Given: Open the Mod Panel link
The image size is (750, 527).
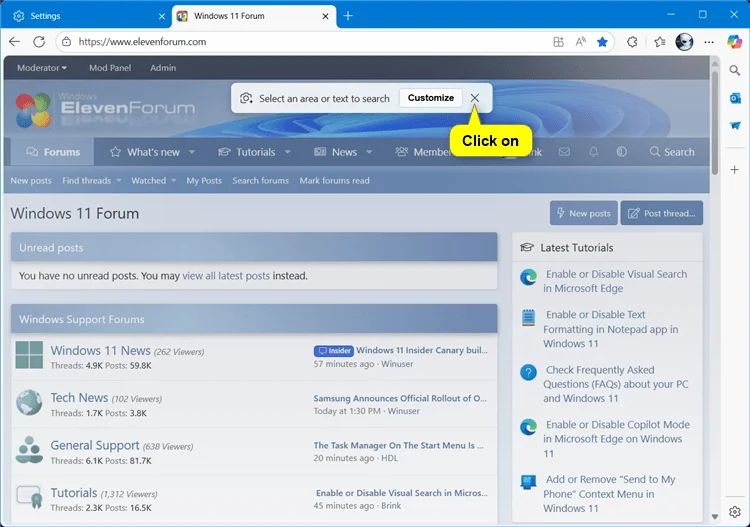Looking at the screenshot, I should tap(110, 68).
